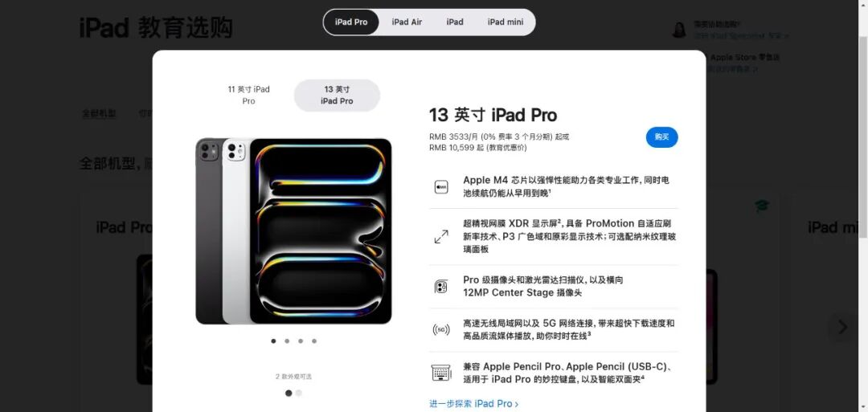Select the 13 英寸 iPad Pro option
This screenshot has width=868, height=412.
pyautogui.click(x=337, y=95)
